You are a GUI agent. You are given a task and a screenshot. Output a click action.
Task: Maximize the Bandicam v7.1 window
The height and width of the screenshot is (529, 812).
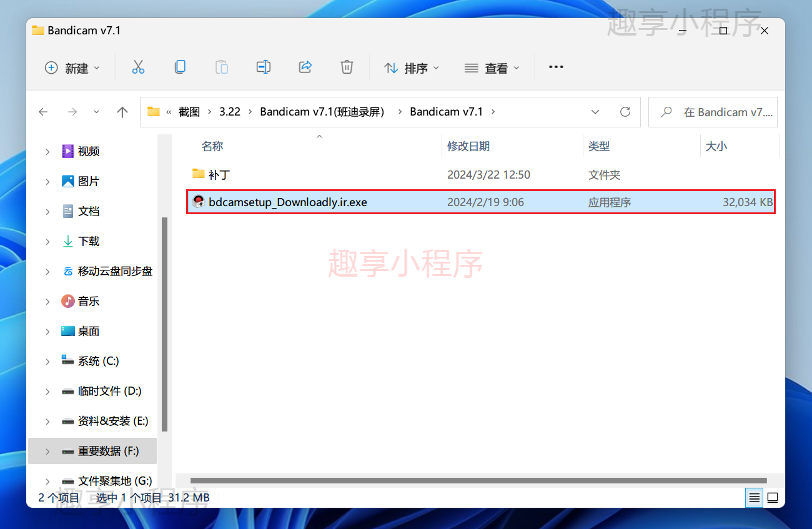723,31
